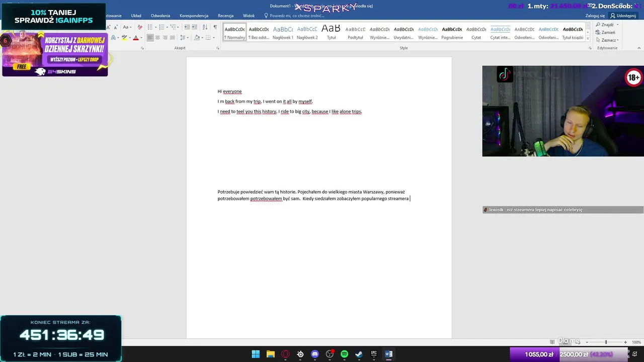644x362 pixels.
Task: Apply Nagłówek 1 style
Action: (x=283, y=32)
